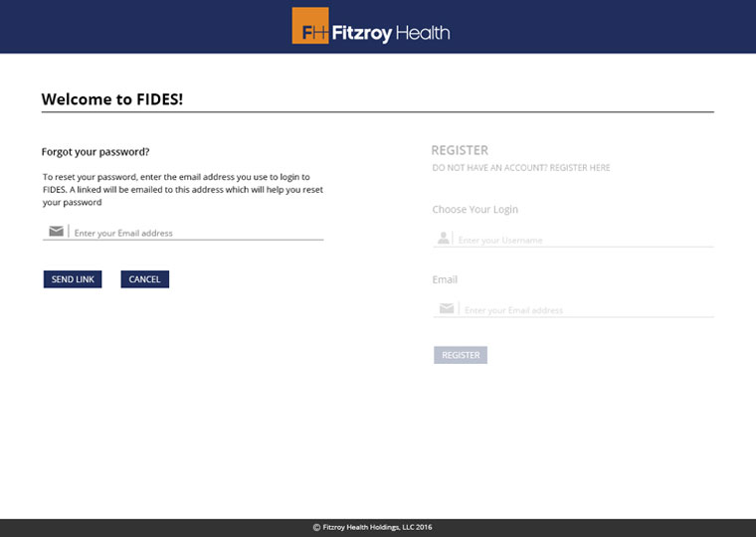This screenshot has width=756, height=537.
Task: Click the CANCEL button
Action: tap(144, 279)
